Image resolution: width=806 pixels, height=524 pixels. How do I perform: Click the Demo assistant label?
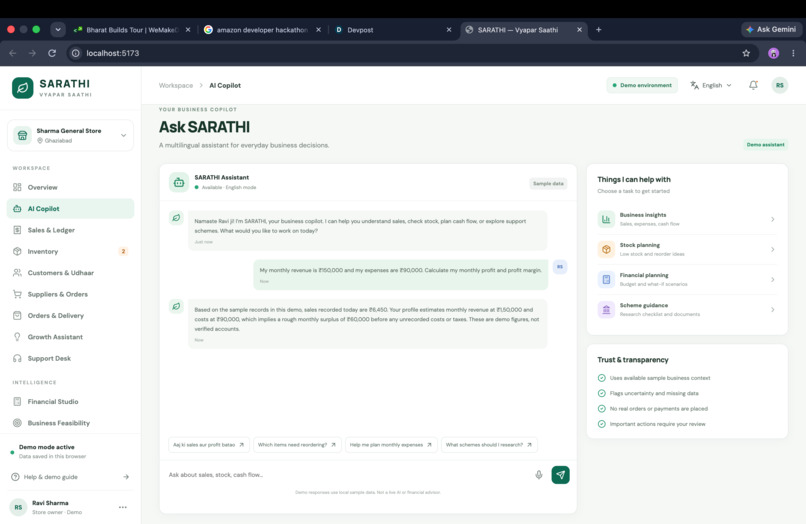(x=765, y=144)
